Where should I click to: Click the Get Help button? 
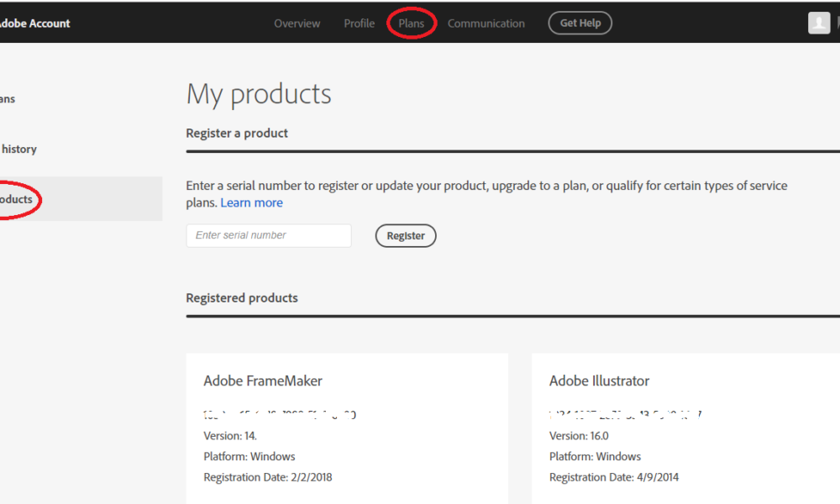(x=580, y=23)
